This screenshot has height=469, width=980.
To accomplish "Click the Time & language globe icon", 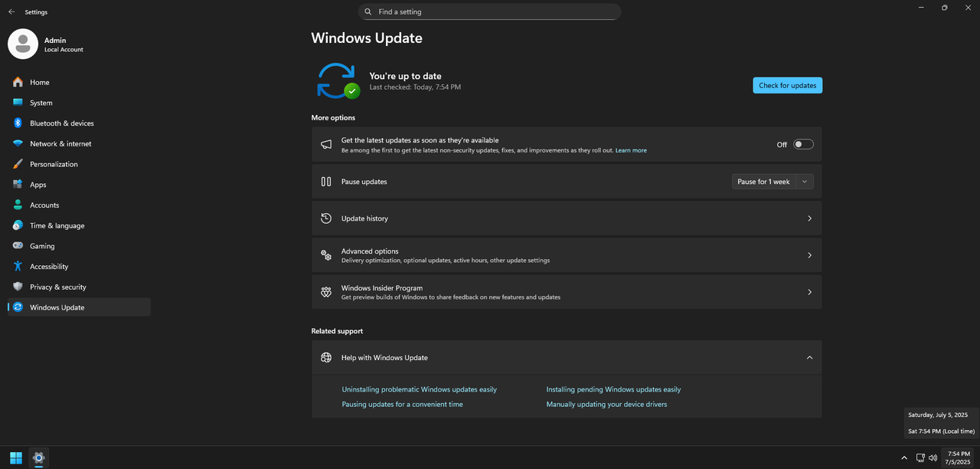I will tap(18, 225).
